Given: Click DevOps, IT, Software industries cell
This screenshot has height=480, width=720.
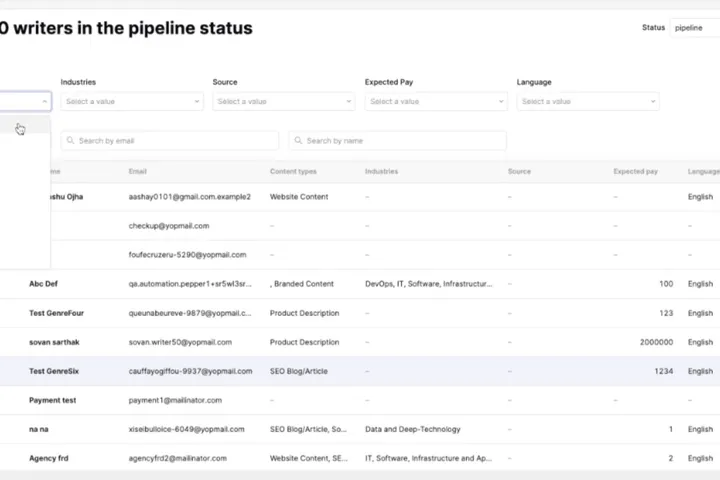Looking at the screenshot, I should (x=428, y=284).
